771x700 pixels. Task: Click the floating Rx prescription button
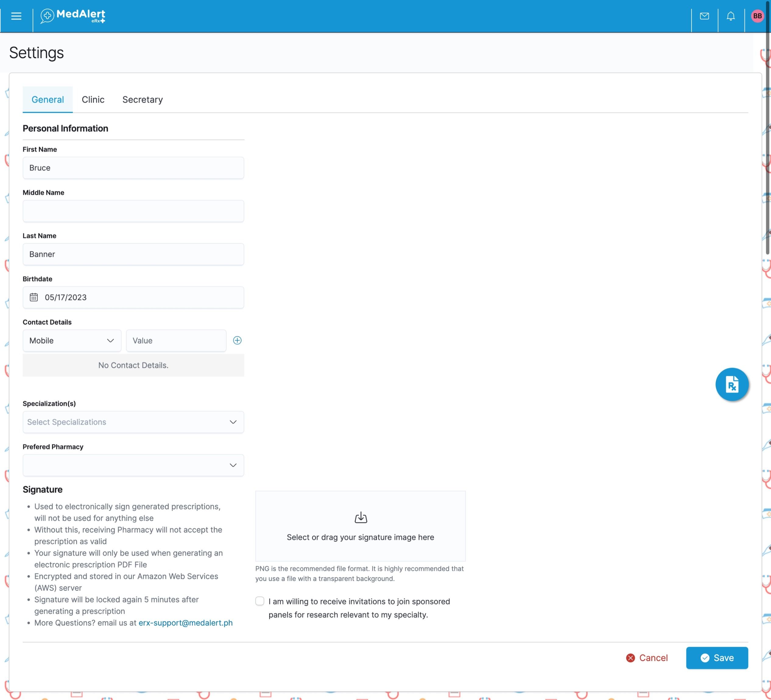732,384
